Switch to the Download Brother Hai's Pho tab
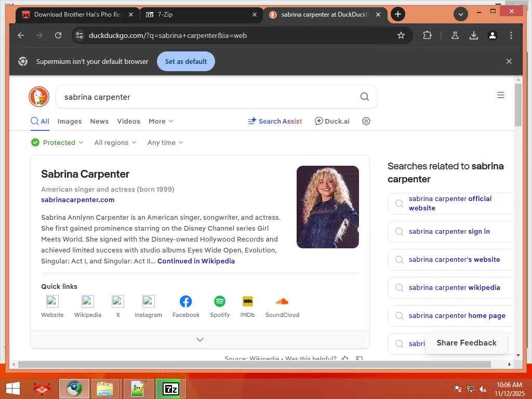The width and height of the screenshot is (532, 399). click(x=77, y=15)
